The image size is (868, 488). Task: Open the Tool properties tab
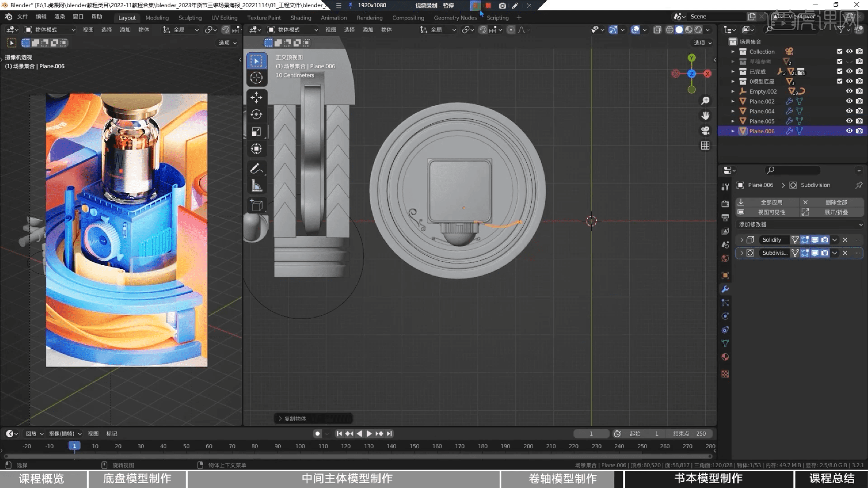click(x=725, y=187)
